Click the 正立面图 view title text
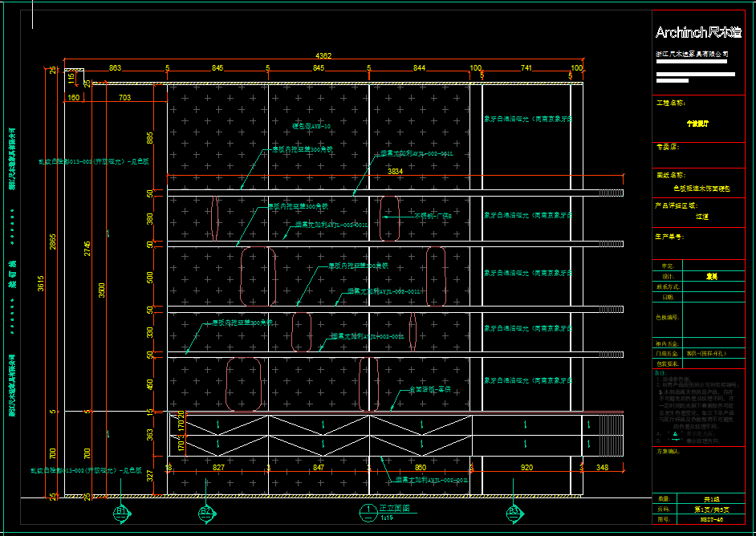 394,508
